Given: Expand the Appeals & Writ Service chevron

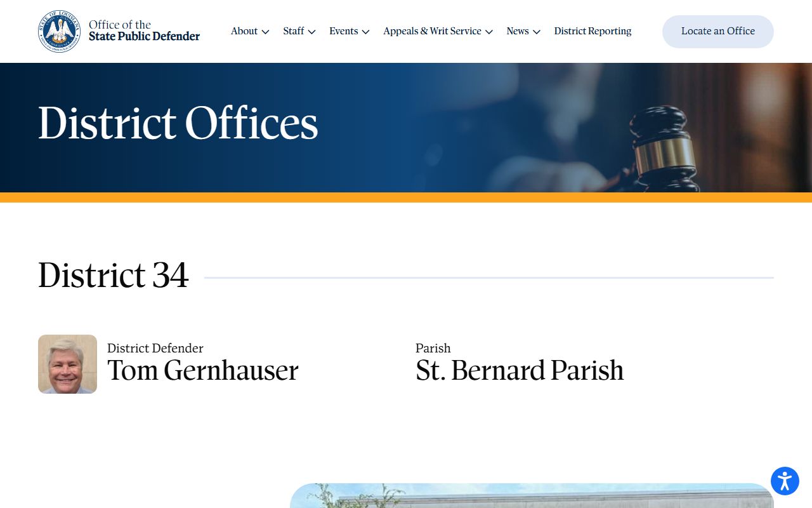Looking at the screenshot, I should click(x=488, y=32).
